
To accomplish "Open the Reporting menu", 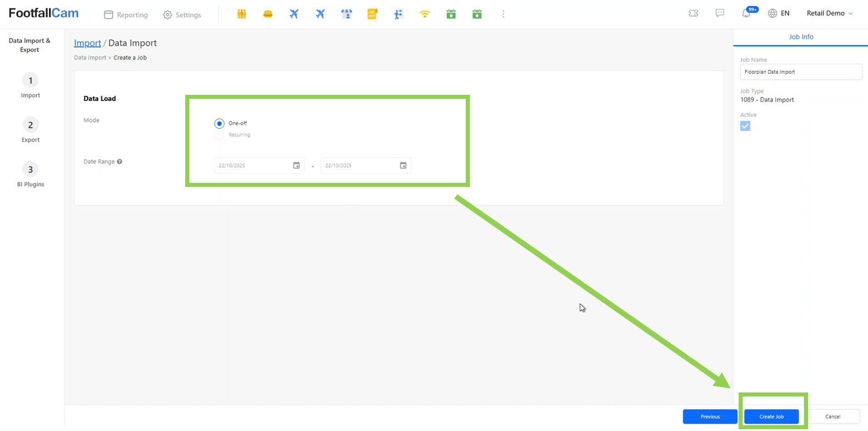I will [126, 15].
